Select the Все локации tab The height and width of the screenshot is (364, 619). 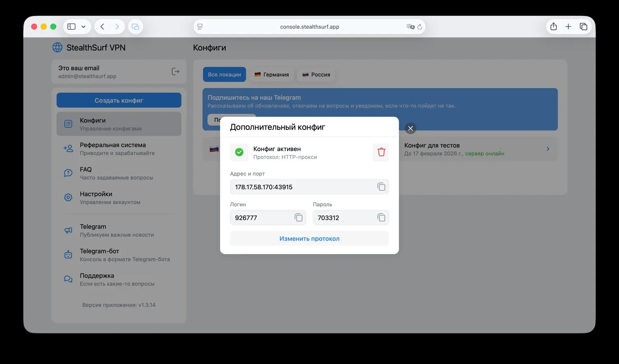224,74
